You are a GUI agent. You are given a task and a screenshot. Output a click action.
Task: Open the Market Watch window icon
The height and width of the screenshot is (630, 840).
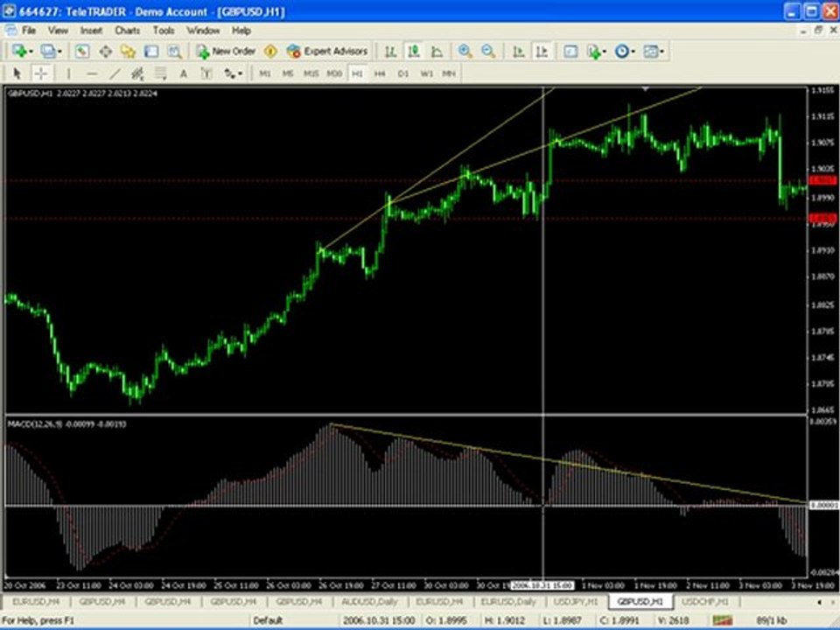pos(82,52)
